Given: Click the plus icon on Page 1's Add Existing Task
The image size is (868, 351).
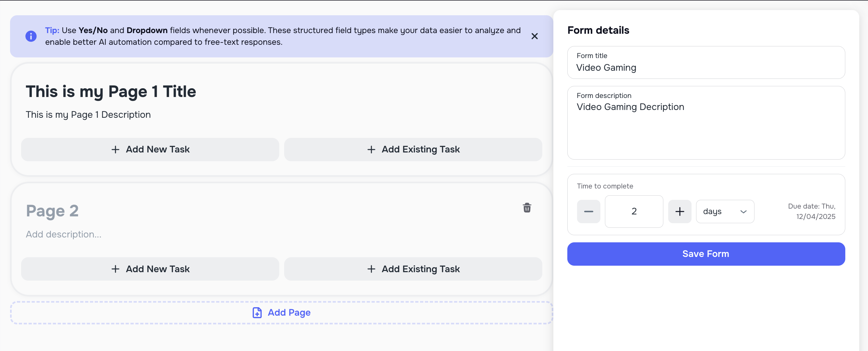Looking at the screenshot, I should tap(371, 149).
